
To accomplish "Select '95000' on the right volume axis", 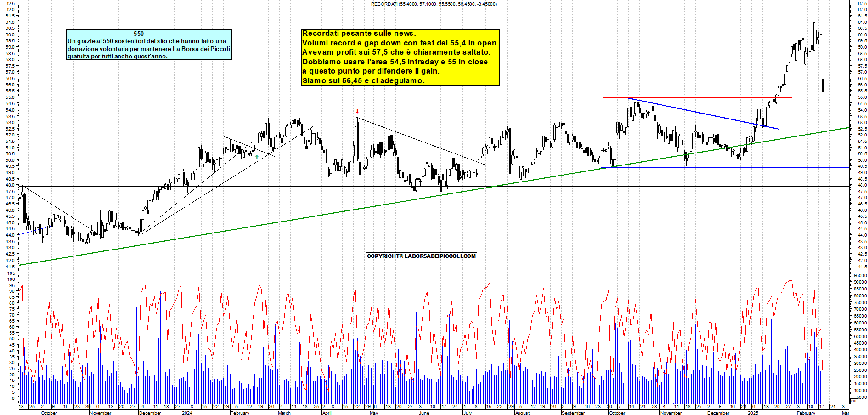I will (x=860, y=276).
